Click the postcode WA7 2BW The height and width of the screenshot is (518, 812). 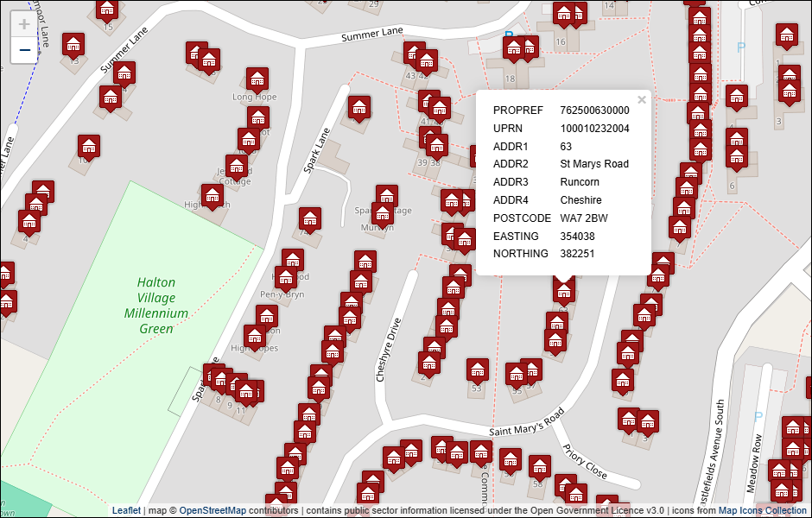[584, 218]
